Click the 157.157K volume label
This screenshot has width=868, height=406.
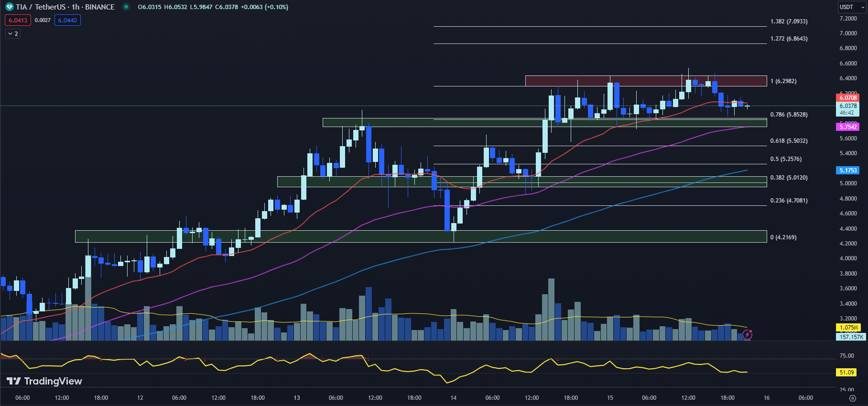coord(851,337)
